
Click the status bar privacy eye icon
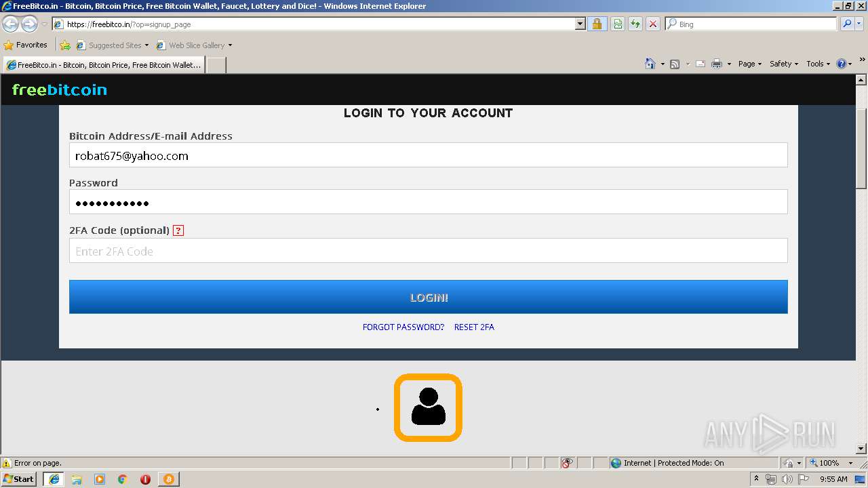[567, 463]
